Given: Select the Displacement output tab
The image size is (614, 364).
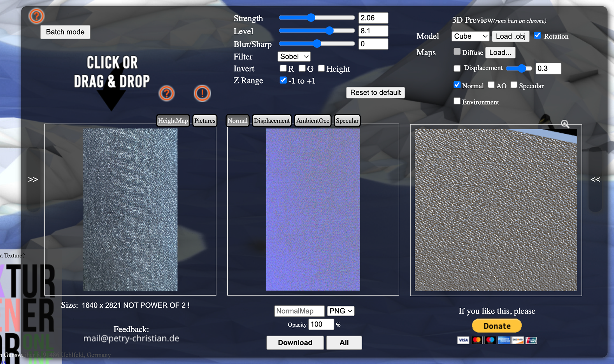Looking at the screenshot, I should pyautogui.click(x=272, y=121).
